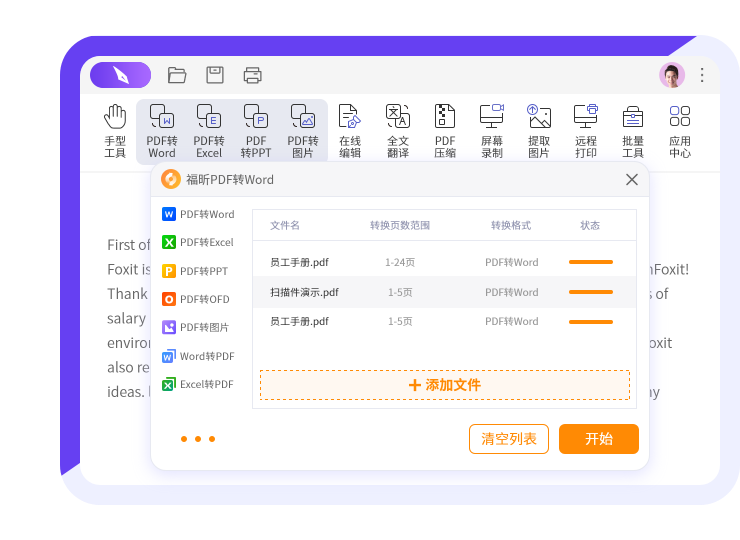The width and height of the screenshot is (740, 540).
Task: Click the 1-24页 page range cell
Action: pyautogui.click(x=400, y=262)
